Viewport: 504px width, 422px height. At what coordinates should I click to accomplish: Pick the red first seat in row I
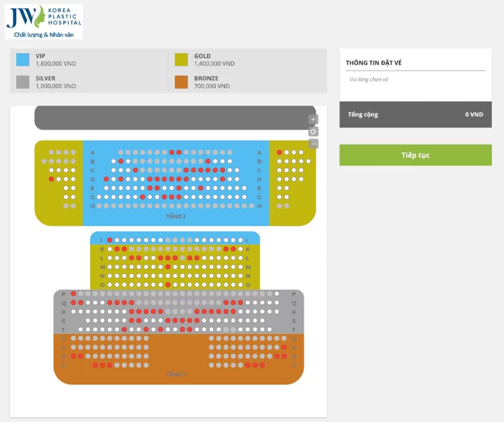110,240
